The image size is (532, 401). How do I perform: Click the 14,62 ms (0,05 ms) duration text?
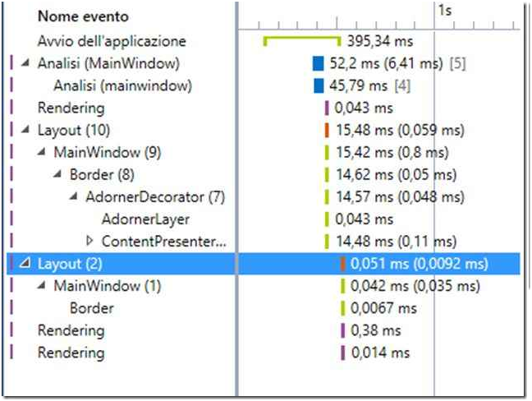(x=396, y=174)
